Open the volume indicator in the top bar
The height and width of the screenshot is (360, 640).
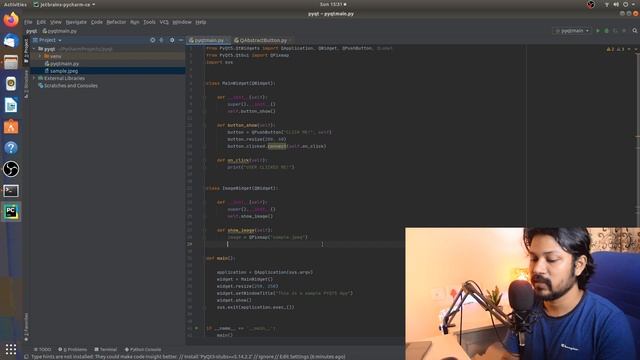(616, 4)
